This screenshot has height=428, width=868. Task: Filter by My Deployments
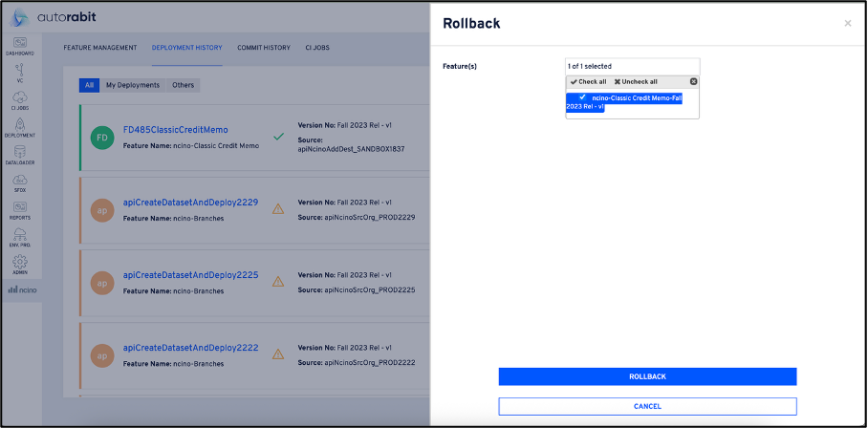click(133, 85)
